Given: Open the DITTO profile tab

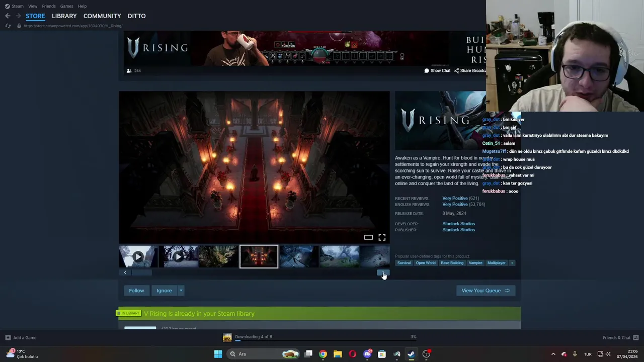Looking at the screenshot, I should [136, 16].
